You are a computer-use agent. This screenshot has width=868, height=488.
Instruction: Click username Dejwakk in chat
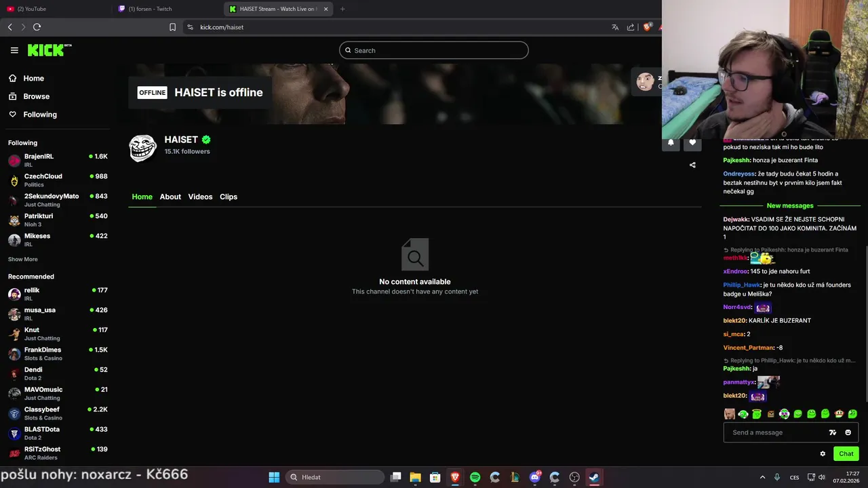[736, 220]
